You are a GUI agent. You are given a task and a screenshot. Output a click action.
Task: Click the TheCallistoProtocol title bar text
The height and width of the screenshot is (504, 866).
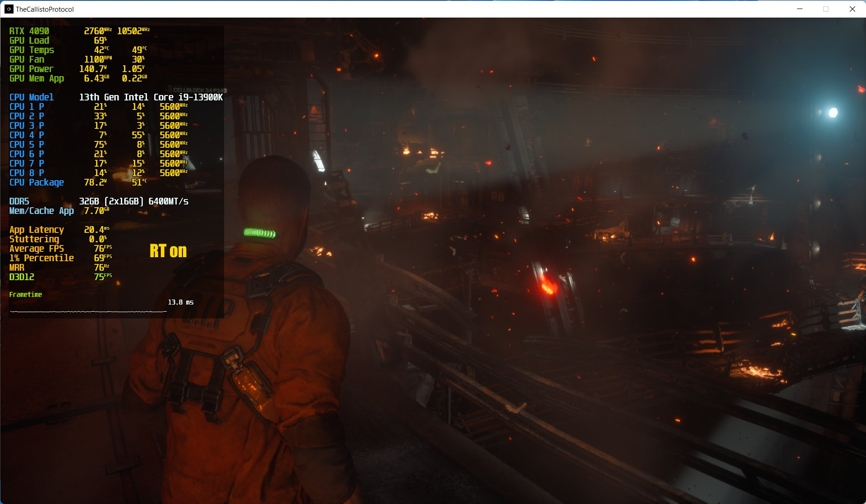pos(45,9)
